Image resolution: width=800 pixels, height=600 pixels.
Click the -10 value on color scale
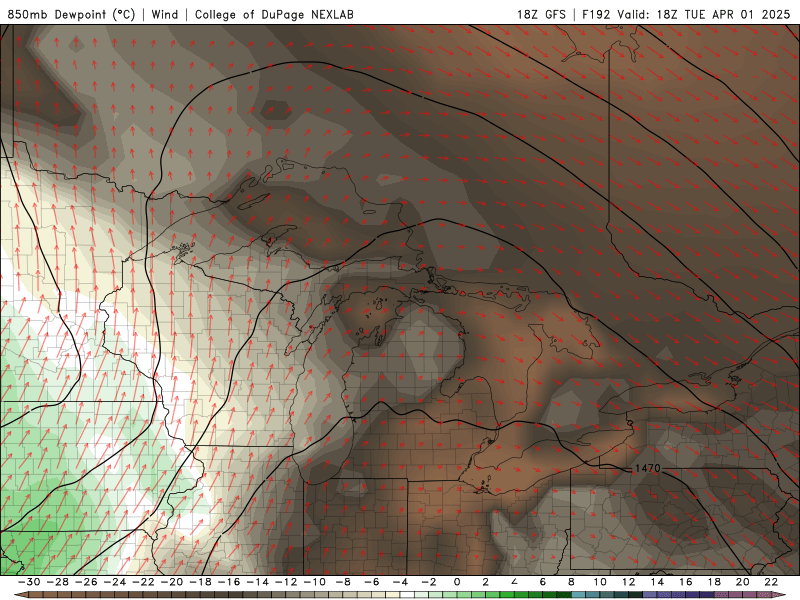point(315,582)
